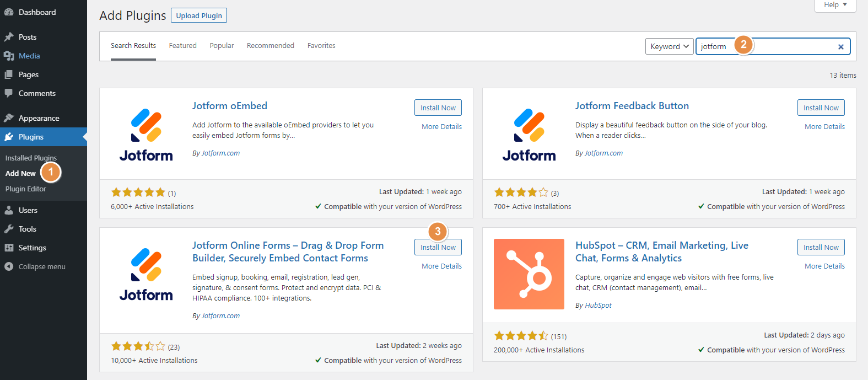The width and height of the screenshot is (868, 380).
Task: Install the Jotform Online Forms plugin
Action: tap(438, 247)
